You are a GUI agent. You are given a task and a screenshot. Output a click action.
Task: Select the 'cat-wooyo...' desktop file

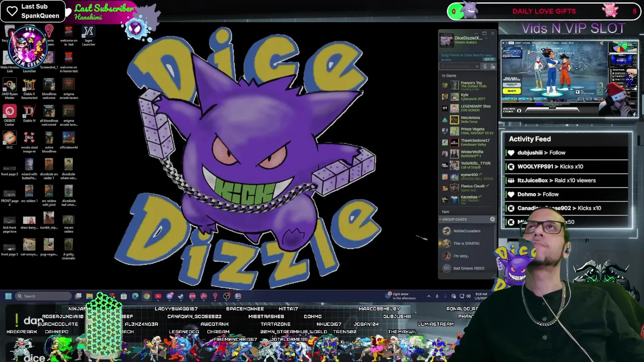click(29, 247)
